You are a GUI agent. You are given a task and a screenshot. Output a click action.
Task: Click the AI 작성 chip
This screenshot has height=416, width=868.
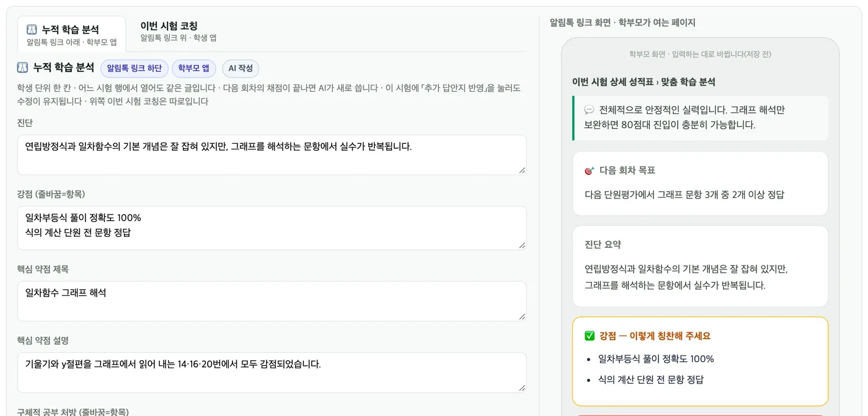pyautogui.click(x=241, y=68)
